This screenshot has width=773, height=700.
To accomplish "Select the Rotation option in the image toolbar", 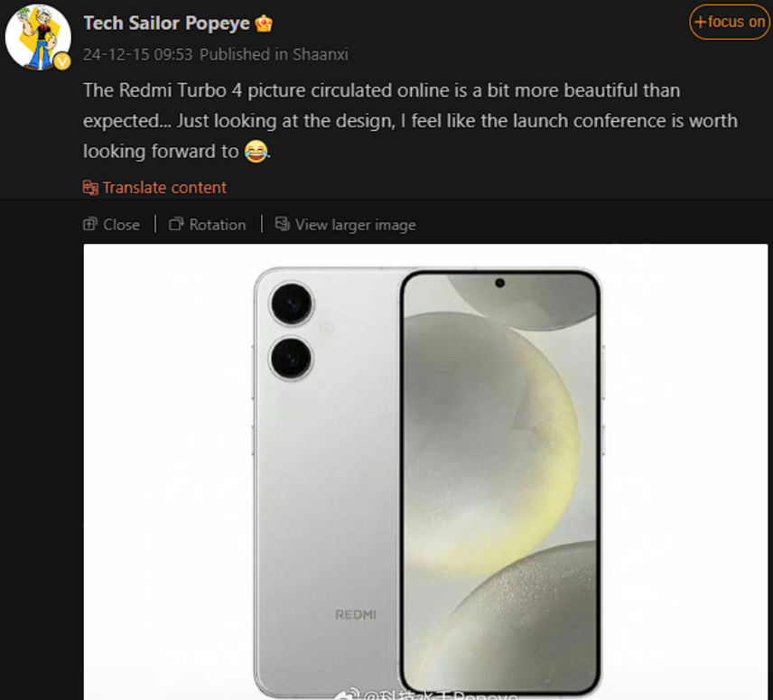I will pos(217,225).
